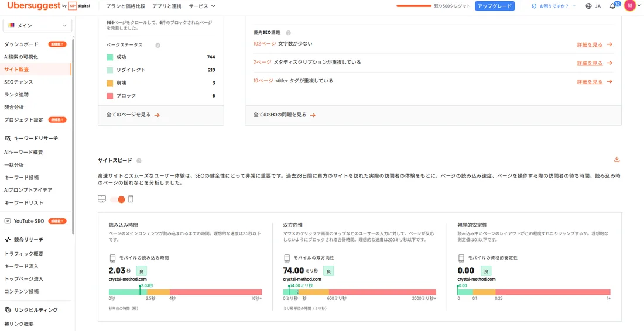
Task: Click the キーワードリサーチ section icon
Action: coord(8,138)
